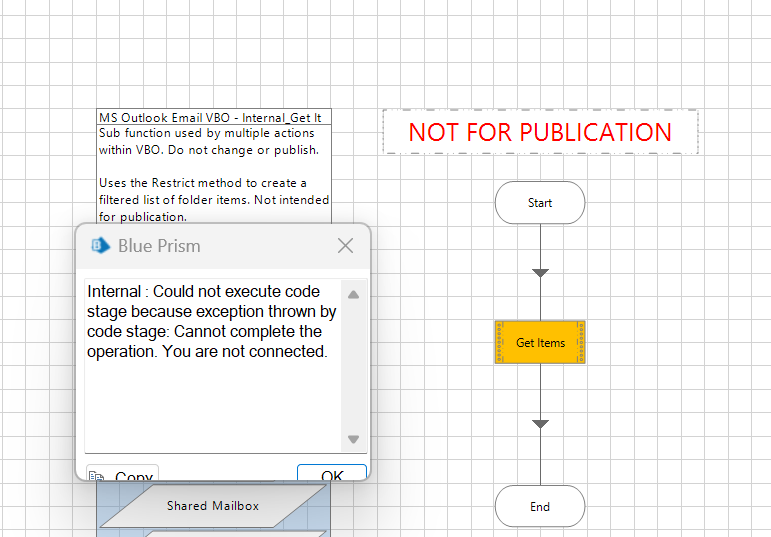The width and height of the screenshot is (771, 537).
Task: Select the NOT FOR PUBLICATION note
Action: pos(540,132)
